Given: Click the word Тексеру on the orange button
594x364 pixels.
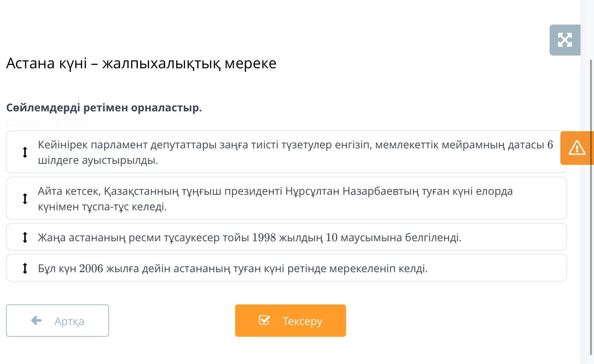Looking at the screenshot, I should (x=302, y=321).
